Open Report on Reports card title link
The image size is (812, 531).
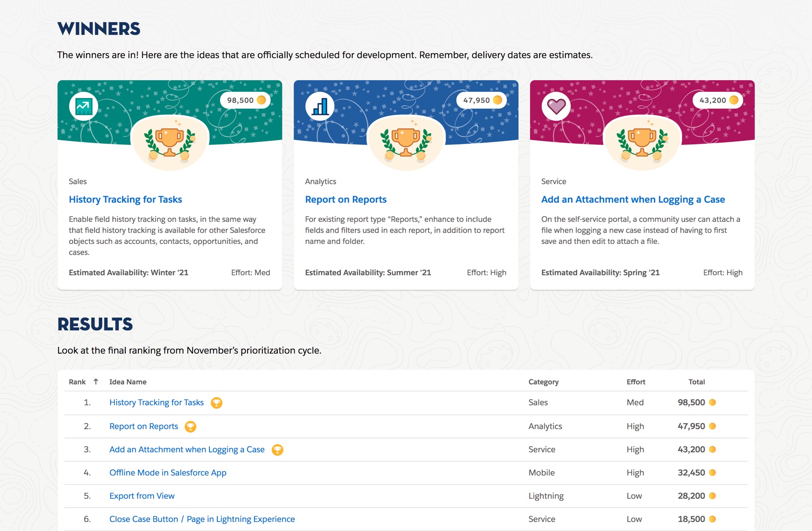click(x=346, y=200)
